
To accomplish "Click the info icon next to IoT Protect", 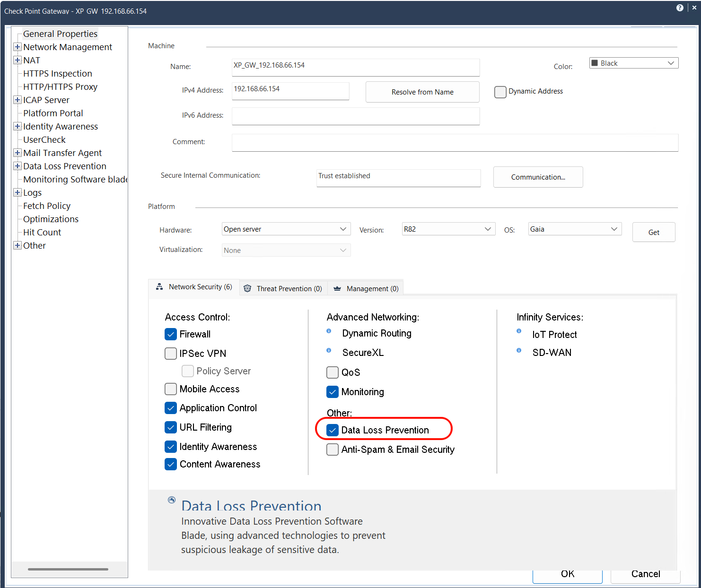I will (x=519, y=331).
